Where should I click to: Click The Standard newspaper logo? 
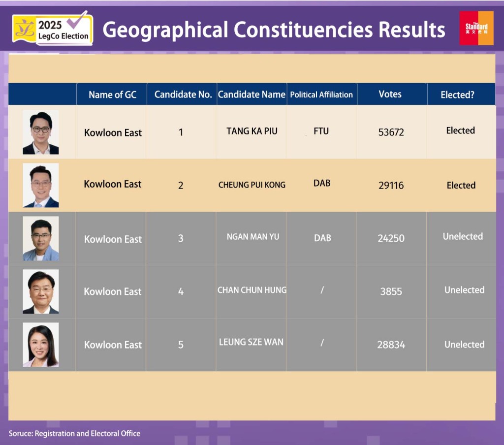click(476, 28)
